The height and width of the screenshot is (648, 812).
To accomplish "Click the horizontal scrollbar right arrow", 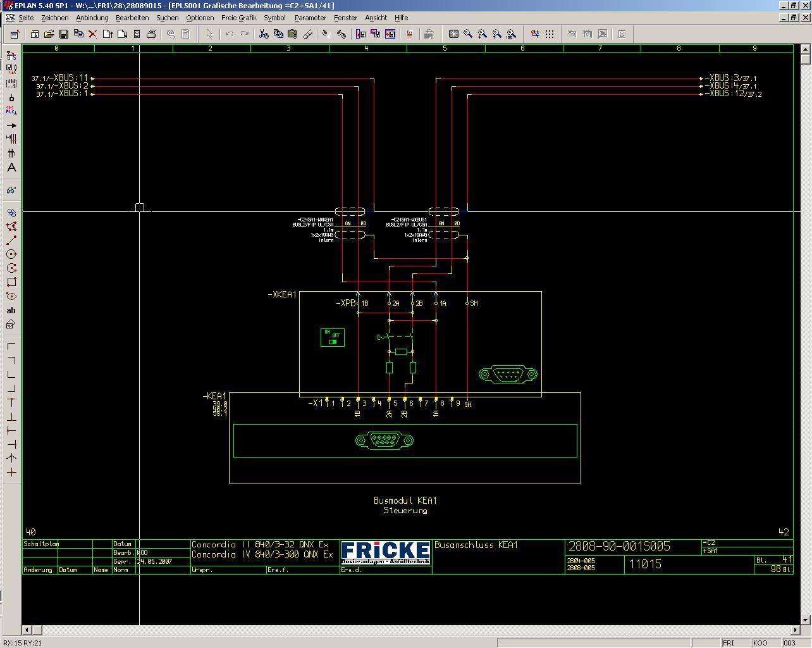I will click(x=796, y=630).
